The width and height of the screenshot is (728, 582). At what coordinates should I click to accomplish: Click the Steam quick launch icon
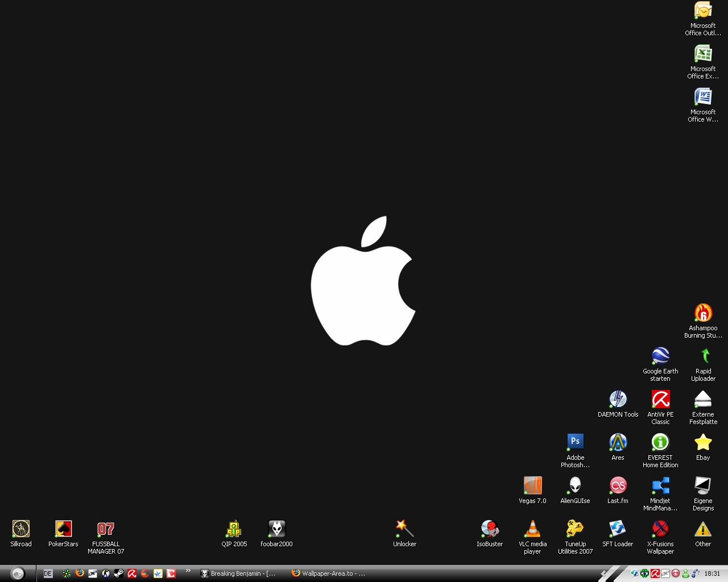119,573
